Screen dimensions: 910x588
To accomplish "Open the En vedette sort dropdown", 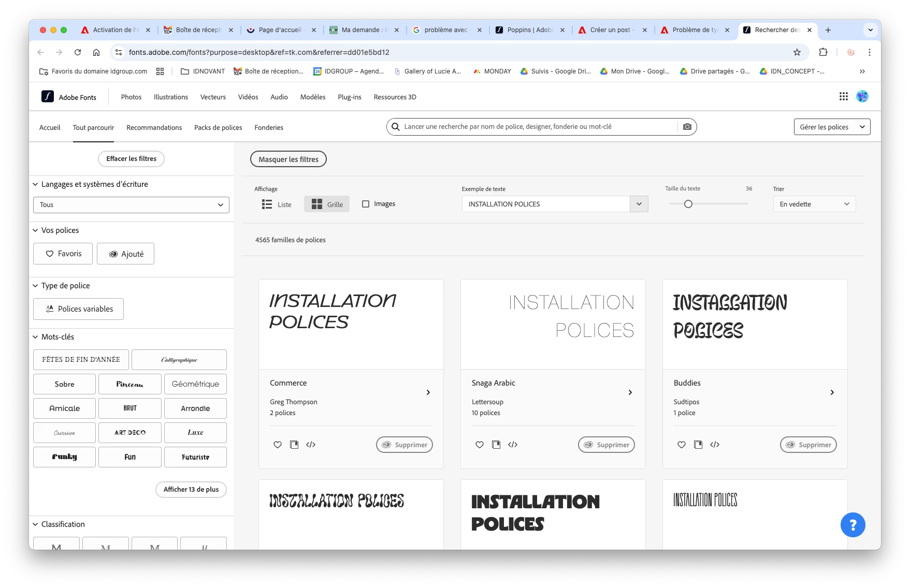I will pyautogui.click(x=814, y=204).
